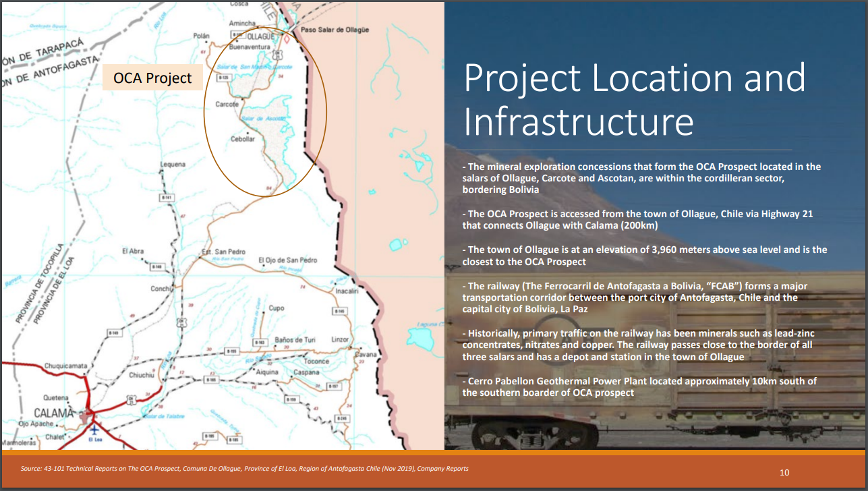Click the B-157 road marker near Caspana
This screenshot has height=491, width=868.
click(x=332, y=386)
